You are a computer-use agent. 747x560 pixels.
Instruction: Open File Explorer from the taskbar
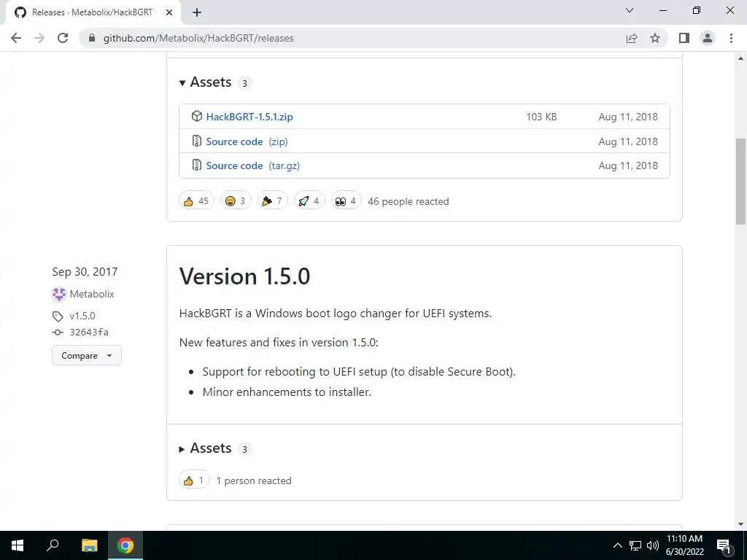tap(89, 545)
